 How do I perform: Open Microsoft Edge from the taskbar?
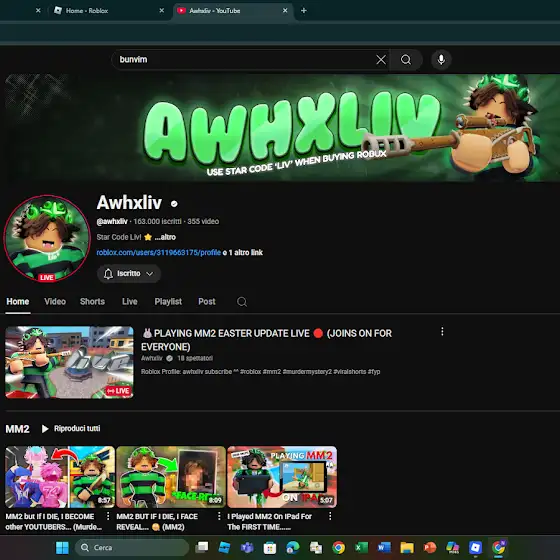point(292,548)
